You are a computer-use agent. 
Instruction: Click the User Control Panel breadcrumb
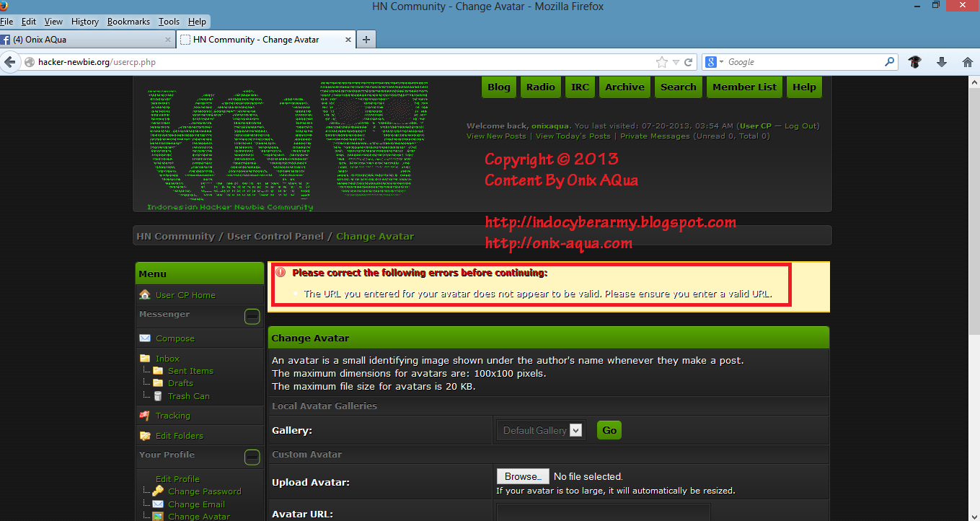(275, 236)
